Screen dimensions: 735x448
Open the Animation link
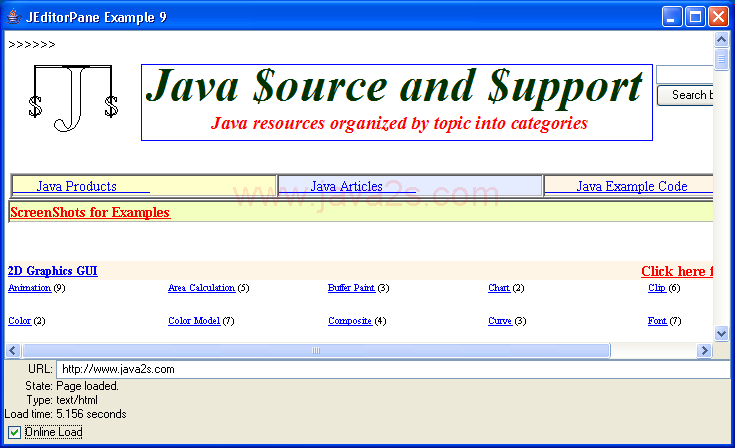pyautogui.click(x=30, y=288)
